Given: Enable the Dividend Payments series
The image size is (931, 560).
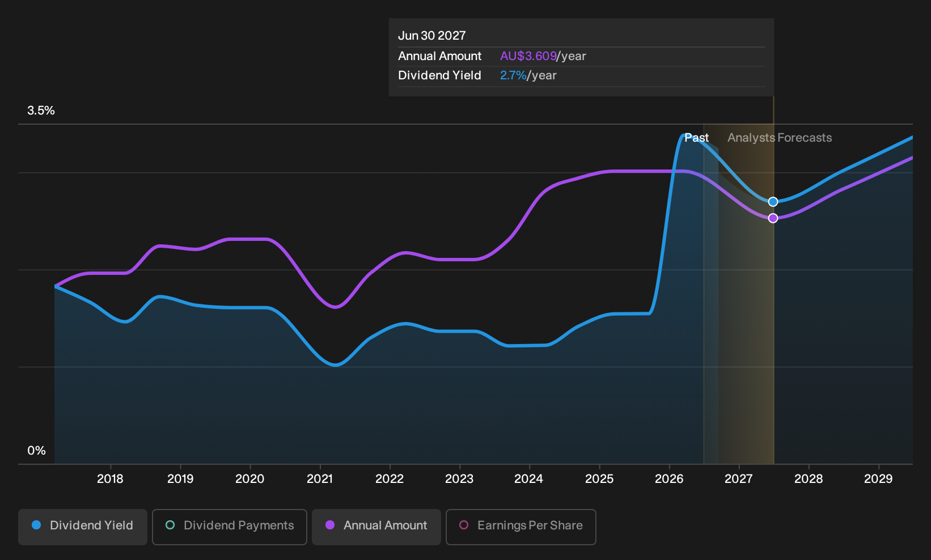Looking at the screenshot, I should (x=230, y=527).
